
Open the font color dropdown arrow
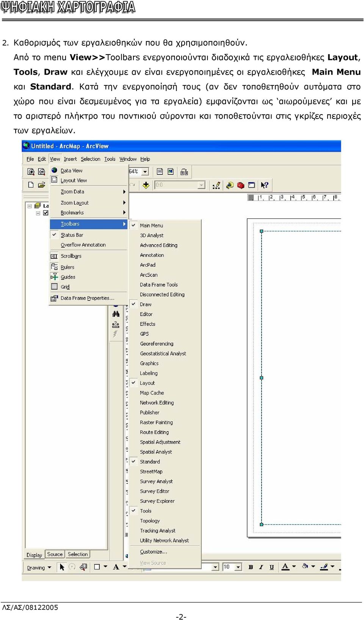[x=294, y=566]
